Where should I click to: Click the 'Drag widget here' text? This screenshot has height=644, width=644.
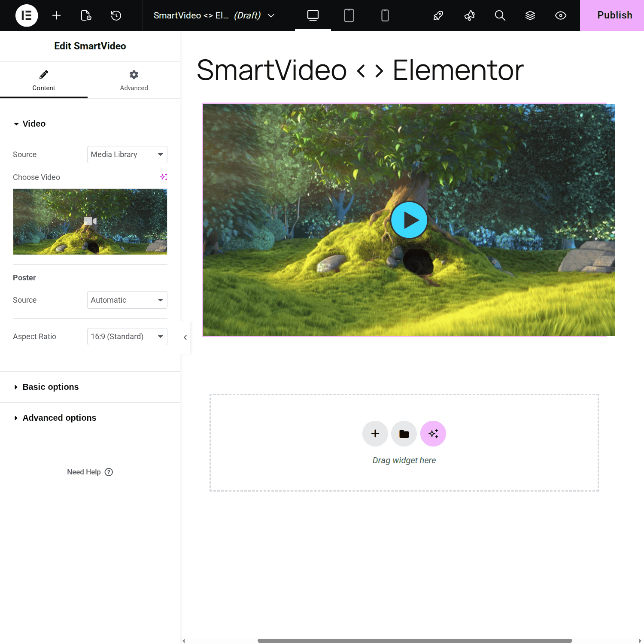click(404, 460)
